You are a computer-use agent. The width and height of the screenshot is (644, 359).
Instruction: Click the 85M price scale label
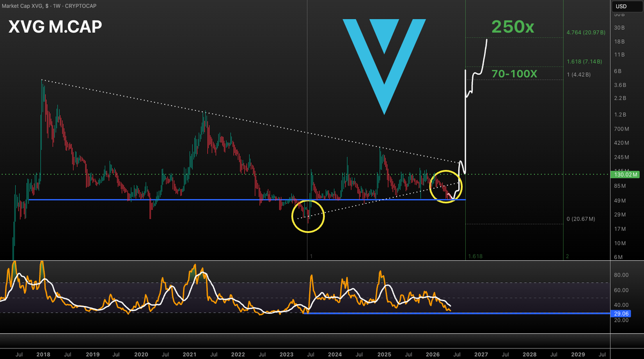pyautogui.click(x=620, y=186)
